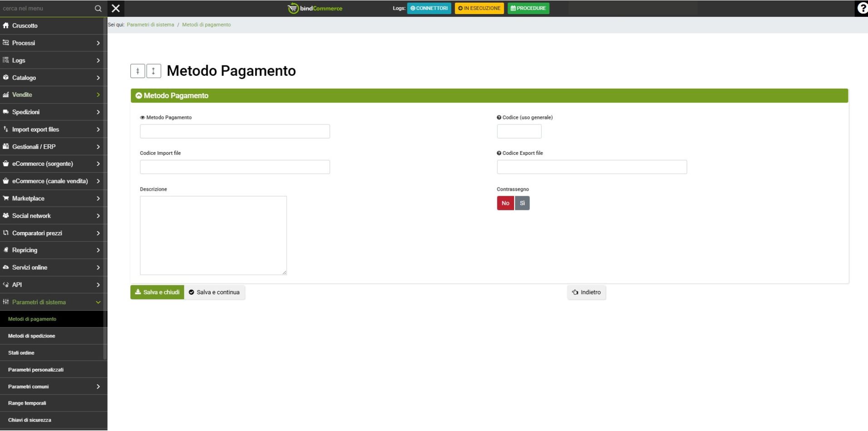Screen dimensions: 868x431
Task: Click the Cruscotto home icon
Action: (6, 26)
